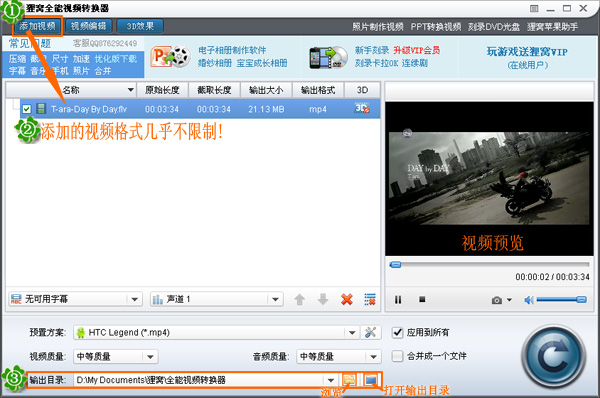Click the video preview frame
This screenshot has width=600, height=398.
[x=489, y=178]
